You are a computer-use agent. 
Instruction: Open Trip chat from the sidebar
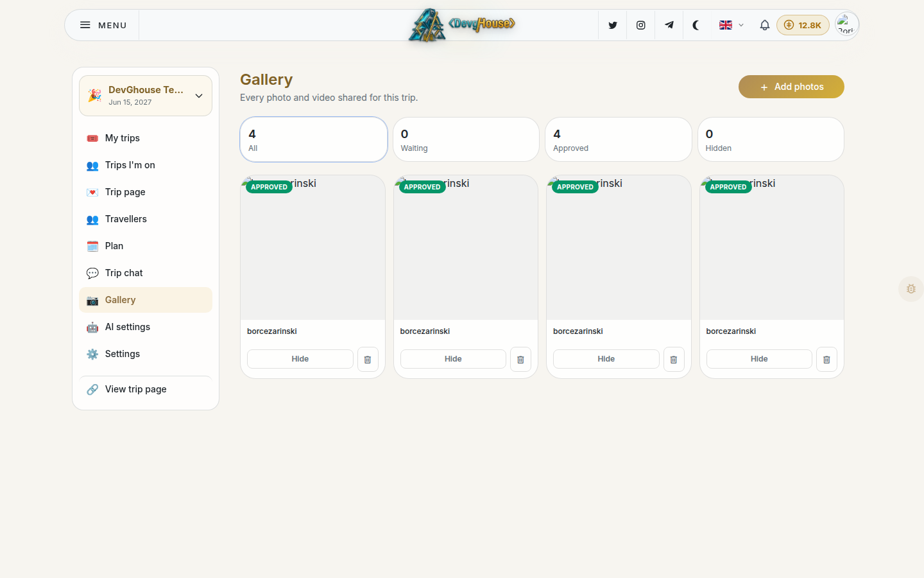pyautogui.click(x=146, y=273)
